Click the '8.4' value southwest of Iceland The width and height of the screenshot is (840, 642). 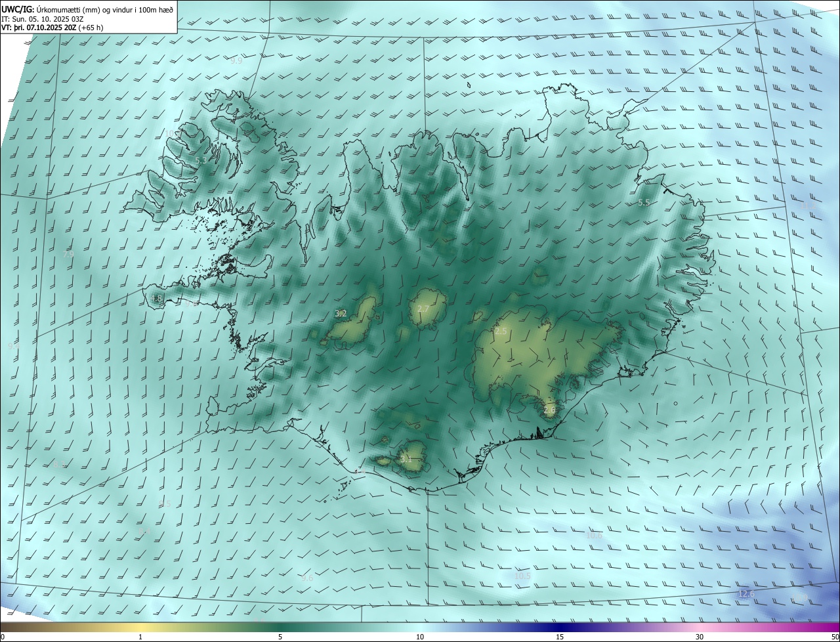point(146,531)
